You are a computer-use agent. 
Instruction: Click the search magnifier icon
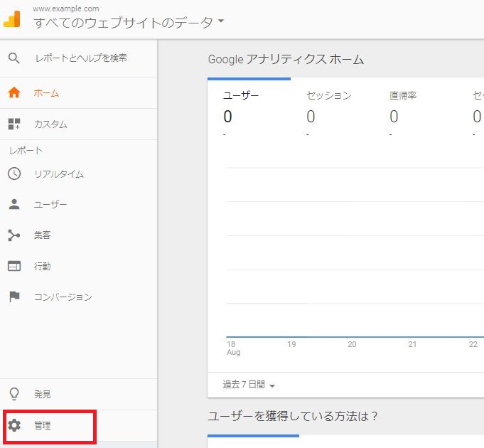[14, 58]
